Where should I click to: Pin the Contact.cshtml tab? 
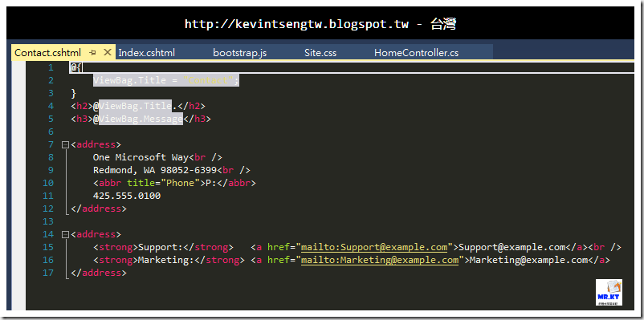click(x=93, y=52)
